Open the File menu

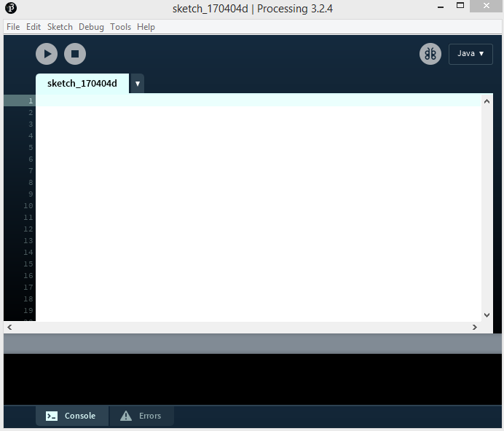click(13, 27)
